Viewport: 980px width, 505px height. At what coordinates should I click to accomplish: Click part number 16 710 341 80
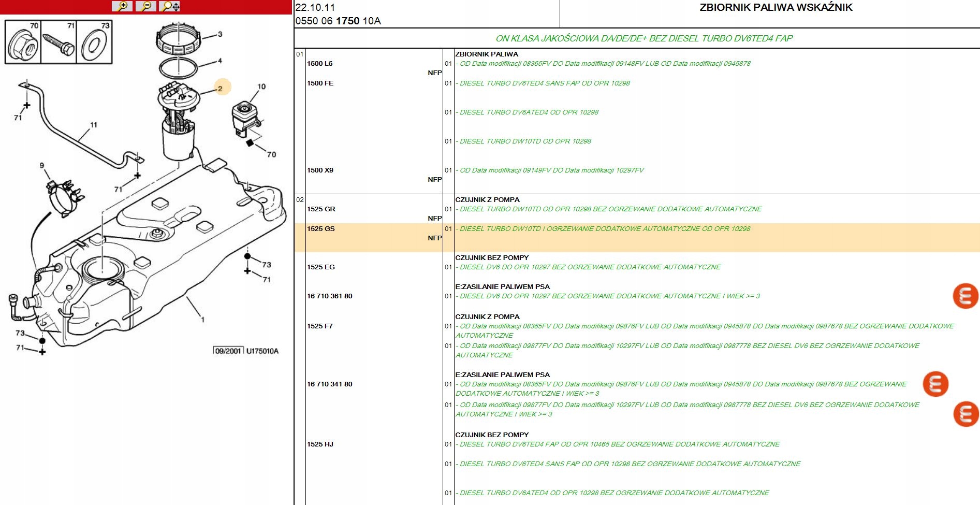[x=330, y=384]
